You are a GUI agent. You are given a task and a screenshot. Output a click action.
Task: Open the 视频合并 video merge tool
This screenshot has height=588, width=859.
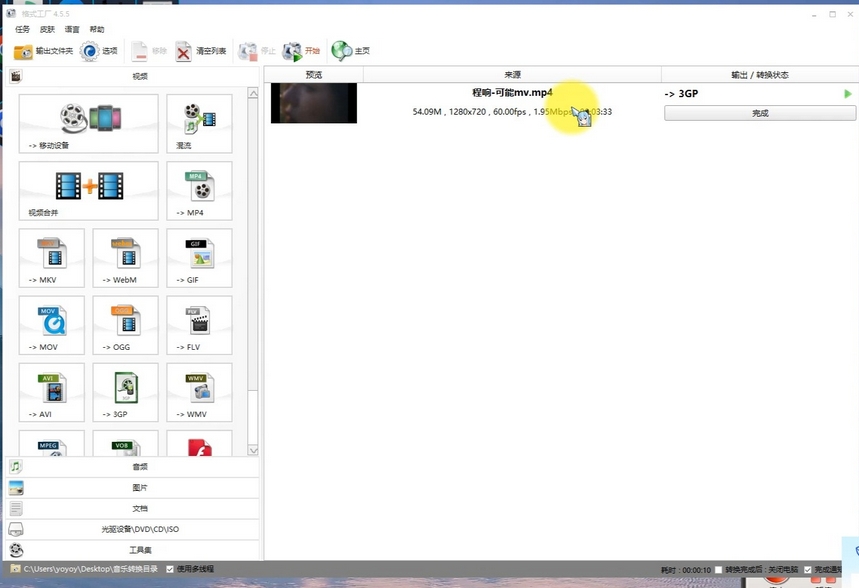tap(88, 190)
